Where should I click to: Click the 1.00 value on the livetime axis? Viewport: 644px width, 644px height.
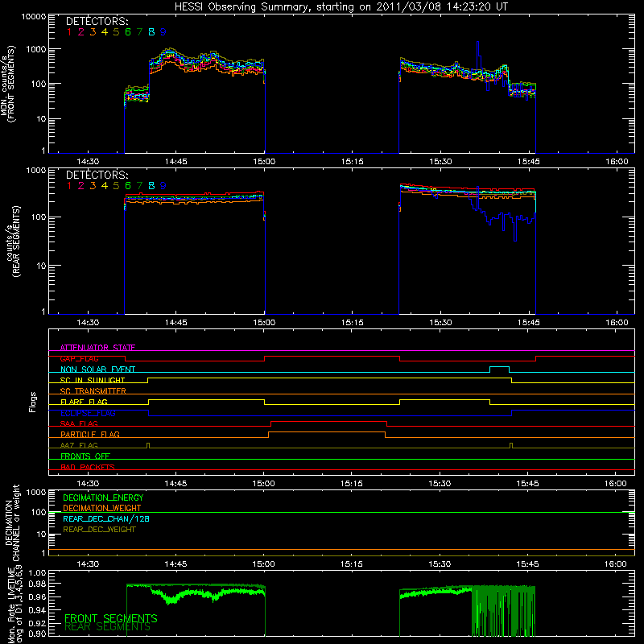[x=37, y=573]
